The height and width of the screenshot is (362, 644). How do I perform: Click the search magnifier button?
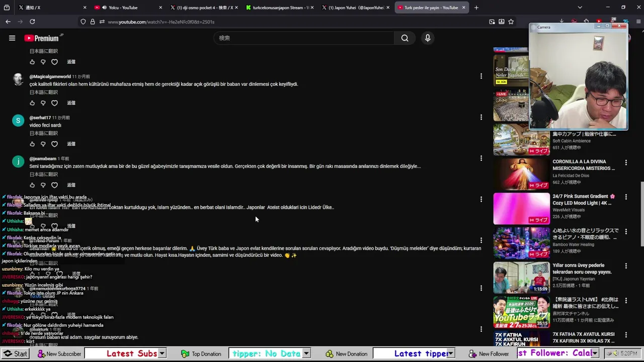(405, 38)
